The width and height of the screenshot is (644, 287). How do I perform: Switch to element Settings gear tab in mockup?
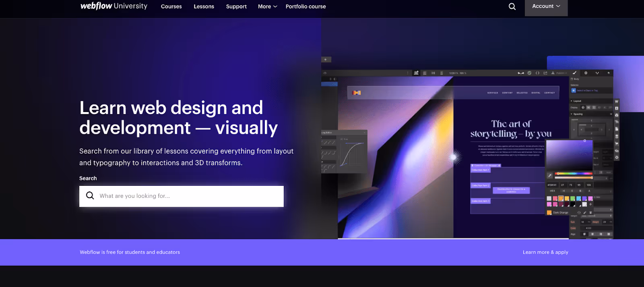pyautogui.click(x=586, y=73)
